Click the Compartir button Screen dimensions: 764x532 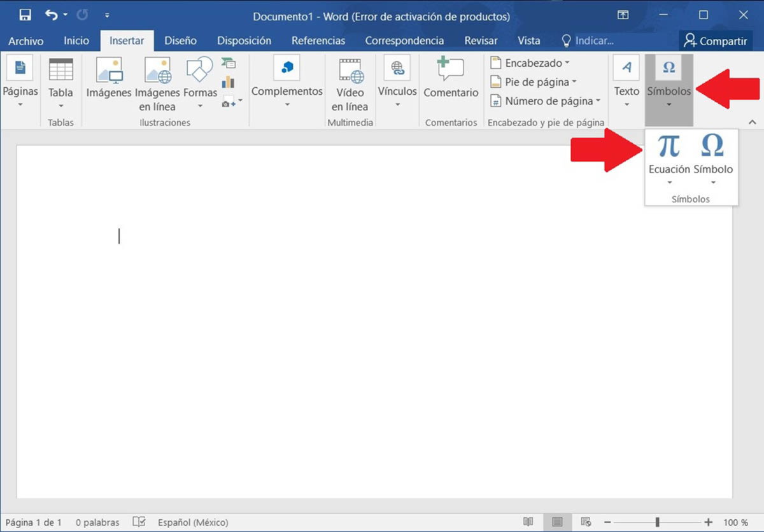[x=715, y=41]
